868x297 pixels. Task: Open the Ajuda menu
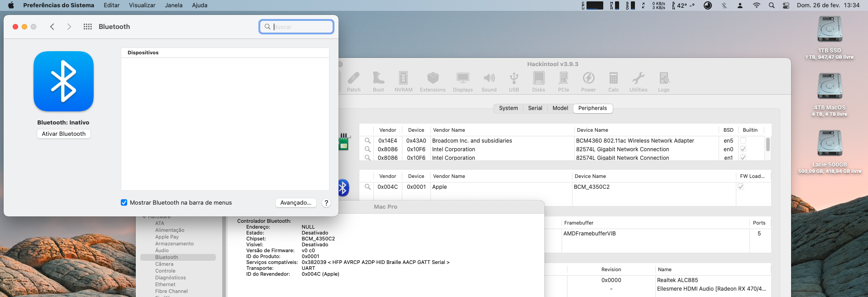200,5
